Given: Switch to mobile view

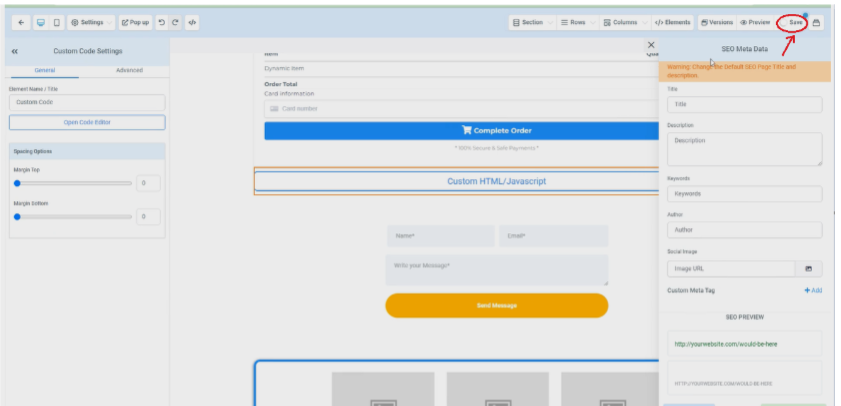Looking at the screenshot, I should (56, 22).
